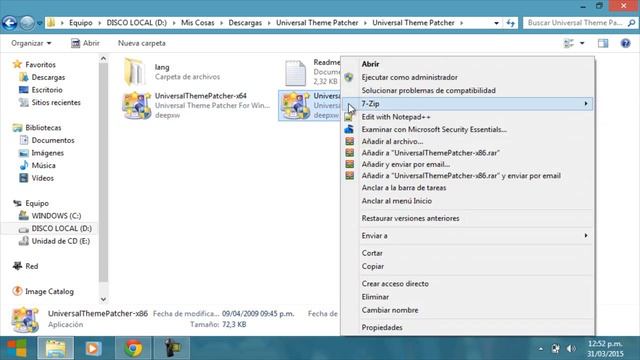Choose Cambiar nombre
This screenshot has width=640, height=360.
pos(390,310)
